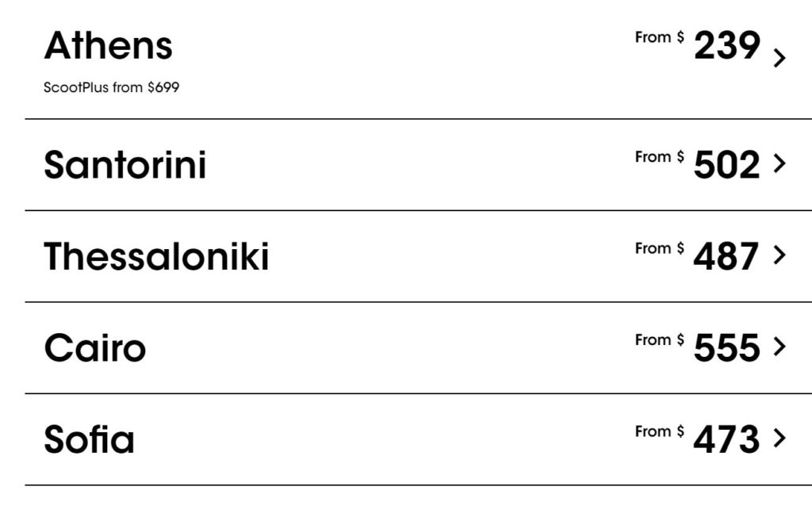
Task: Select Sofia destination name
Action: coord(89,439)
